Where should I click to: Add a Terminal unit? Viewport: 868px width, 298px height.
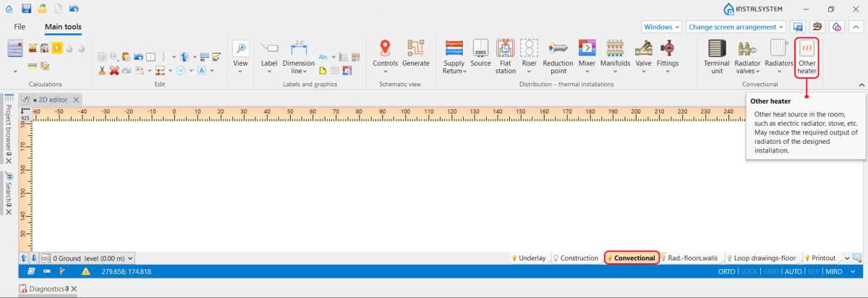coord(717,56)
